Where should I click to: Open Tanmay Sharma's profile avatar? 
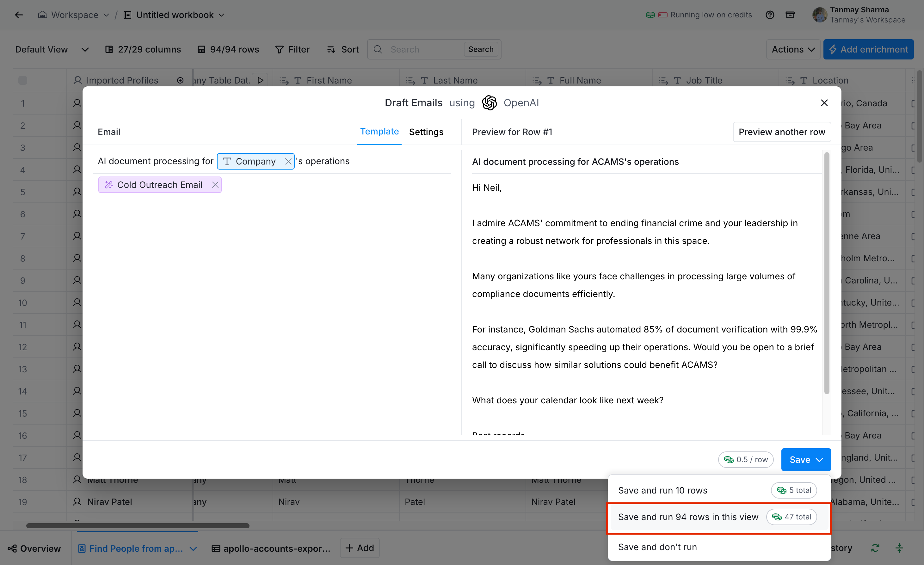pyautogui.click(x=819, y=15)
